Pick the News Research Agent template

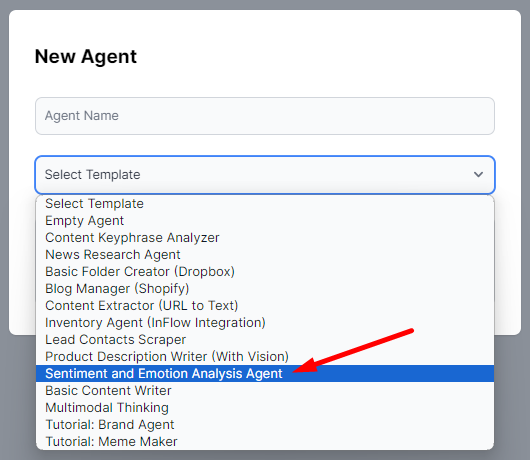265,255
